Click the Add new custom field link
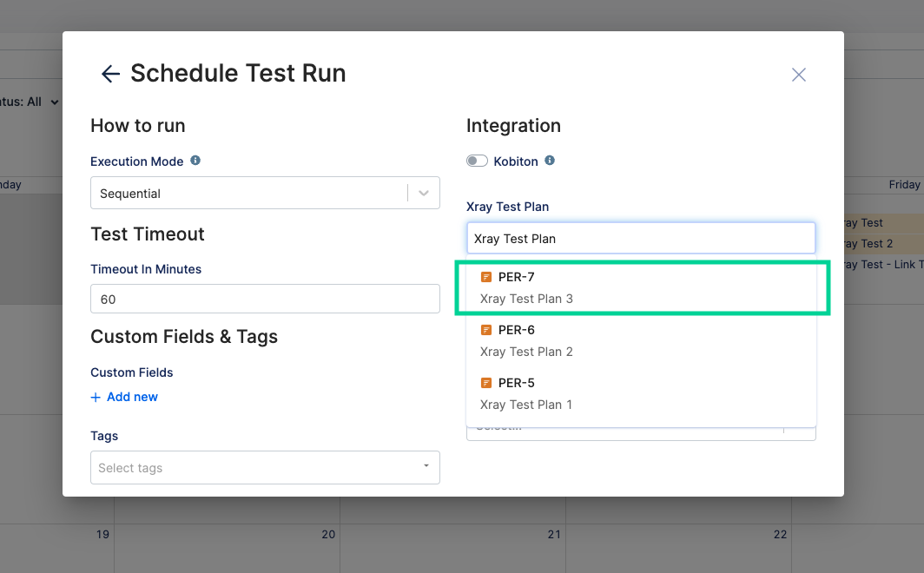Viewport: 924px width, 573px height. coord(131,397)
